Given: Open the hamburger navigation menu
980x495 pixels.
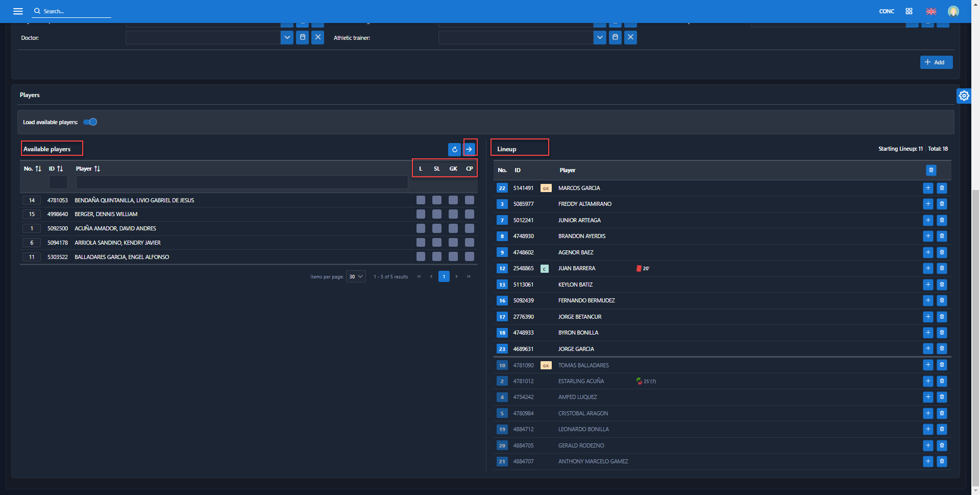Looking at the screenshot, I should (18, 11).
